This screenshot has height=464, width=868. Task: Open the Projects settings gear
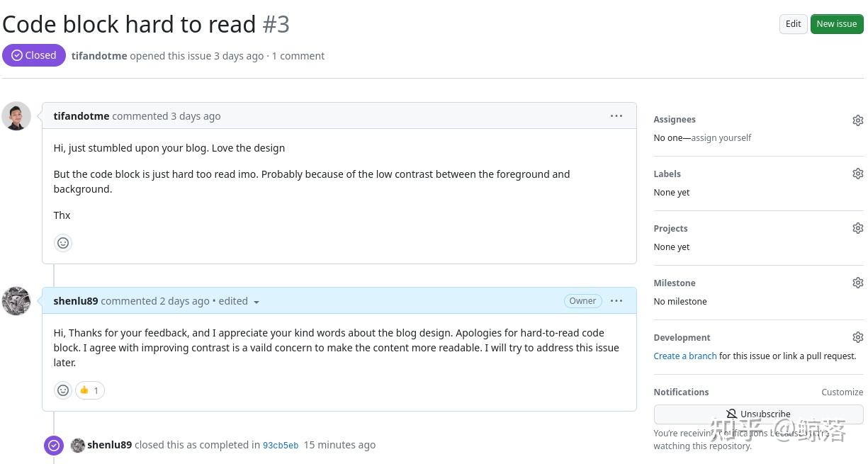858,227
